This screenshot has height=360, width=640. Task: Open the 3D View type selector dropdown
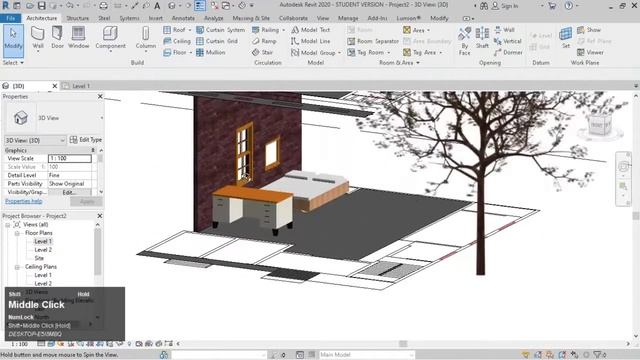pos(101,118)
